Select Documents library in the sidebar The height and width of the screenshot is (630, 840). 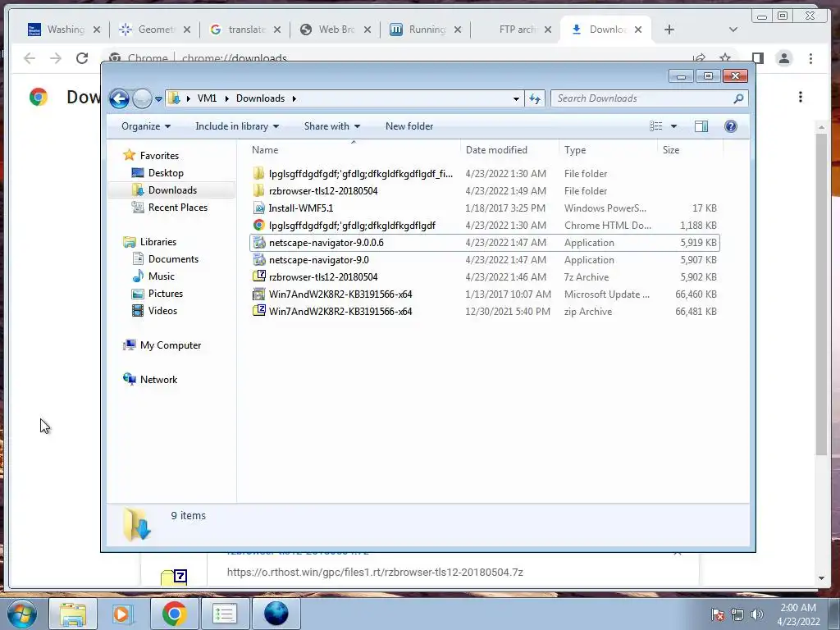point(173,259)
